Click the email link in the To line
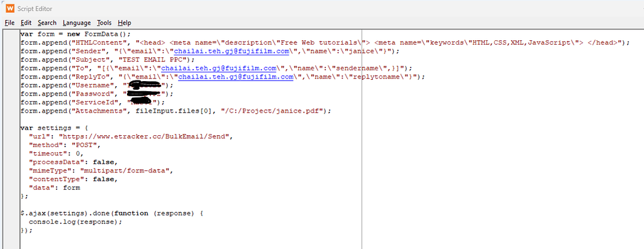The width and height of the screenshot is (644, 249). (218, 68)
